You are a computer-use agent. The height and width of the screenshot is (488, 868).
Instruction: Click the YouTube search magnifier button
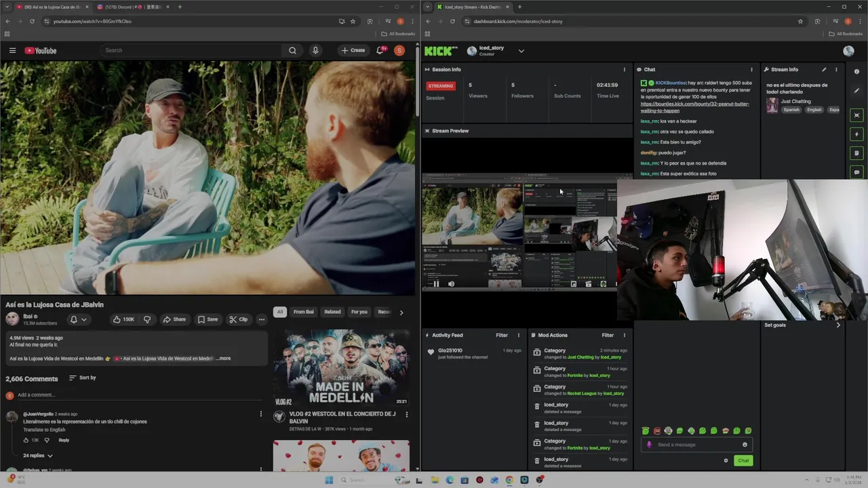point(292,50)
